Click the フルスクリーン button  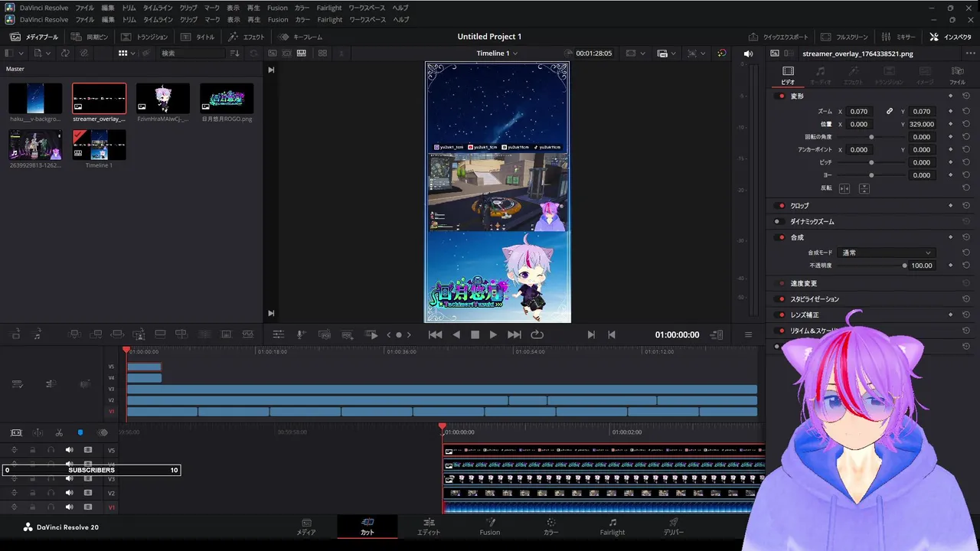844,37
